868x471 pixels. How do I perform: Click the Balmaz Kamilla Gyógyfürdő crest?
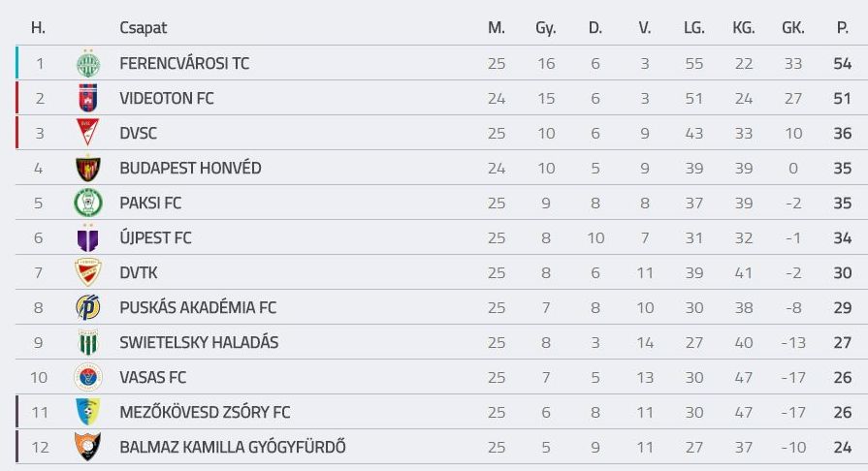(x=88, y=447)
